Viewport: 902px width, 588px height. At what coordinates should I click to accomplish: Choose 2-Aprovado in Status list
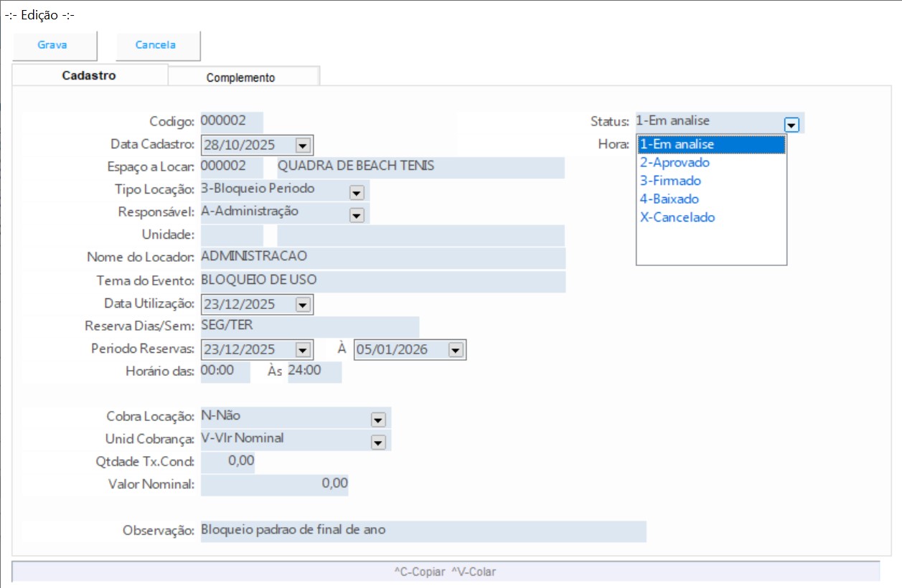[x=675, y=163]
